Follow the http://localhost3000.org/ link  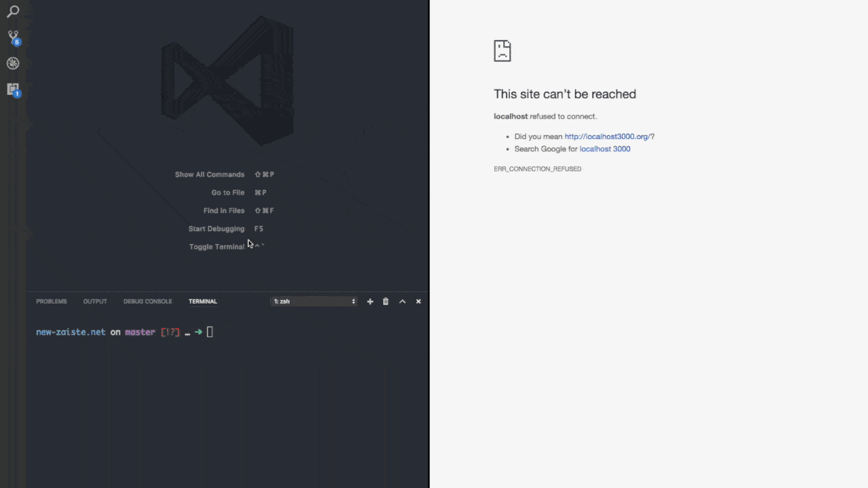tap(608, 136)
